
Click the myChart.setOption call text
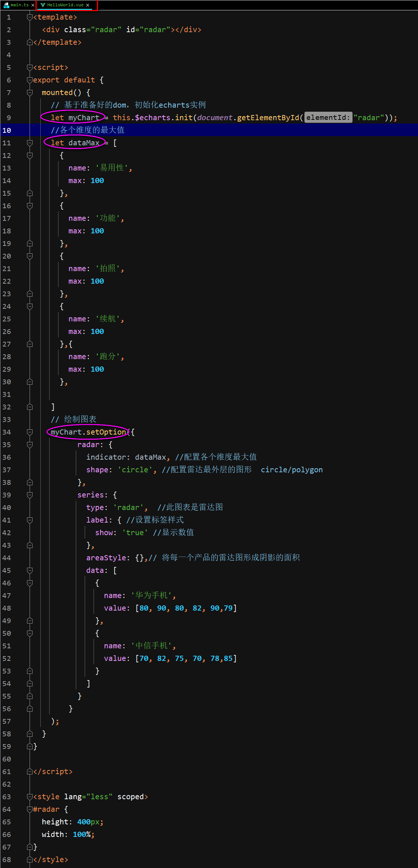(88, 432)
